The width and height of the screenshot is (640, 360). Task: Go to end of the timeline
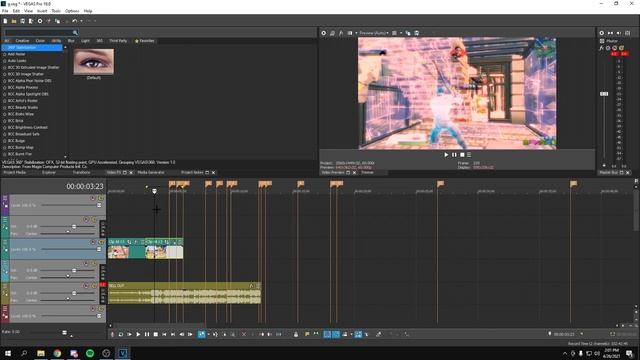pyautogui.click(x=173, y=334)
